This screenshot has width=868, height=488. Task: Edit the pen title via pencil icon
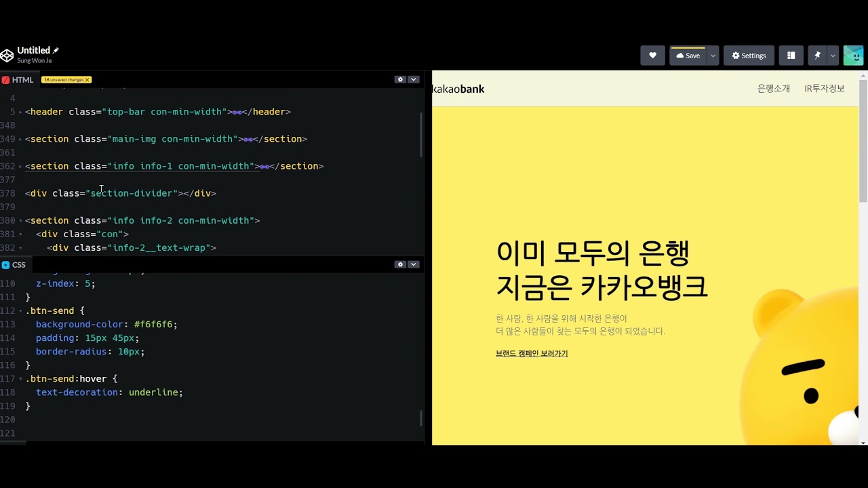56,50
